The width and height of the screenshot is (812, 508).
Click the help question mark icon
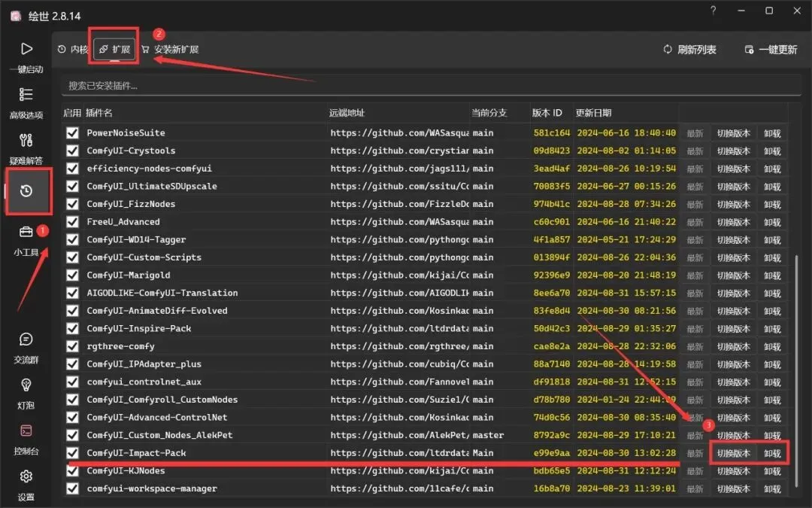coord(713,11)
